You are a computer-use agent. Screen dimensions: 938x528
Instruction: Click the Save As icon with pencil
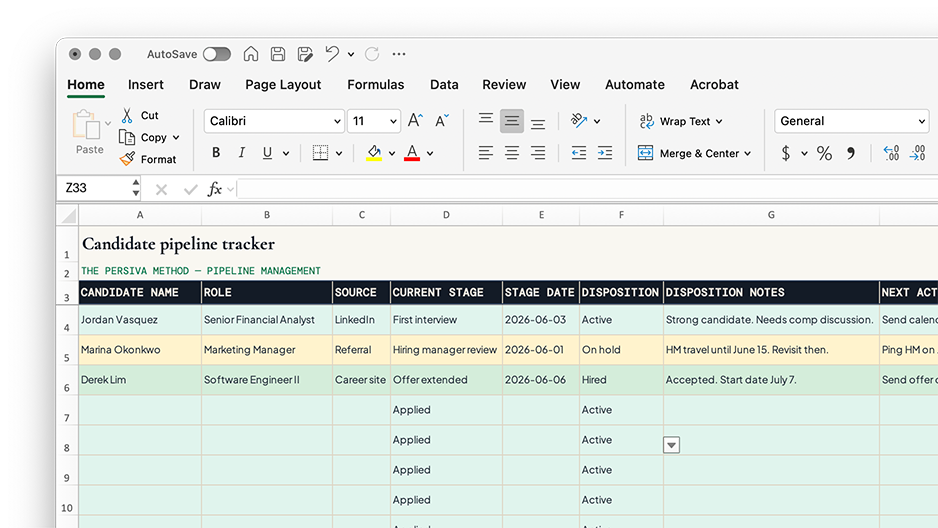[305, 54]
